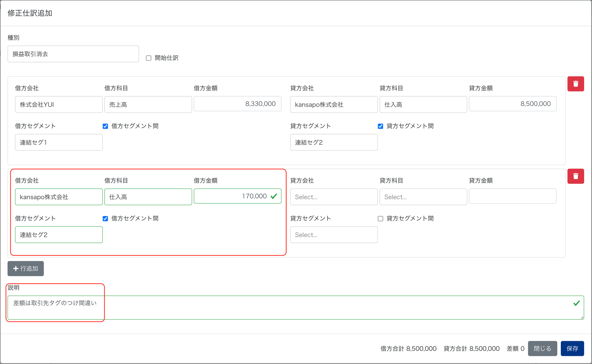Open 借方会社 dropdown showing 株式会社YUI

pos(59,104)
